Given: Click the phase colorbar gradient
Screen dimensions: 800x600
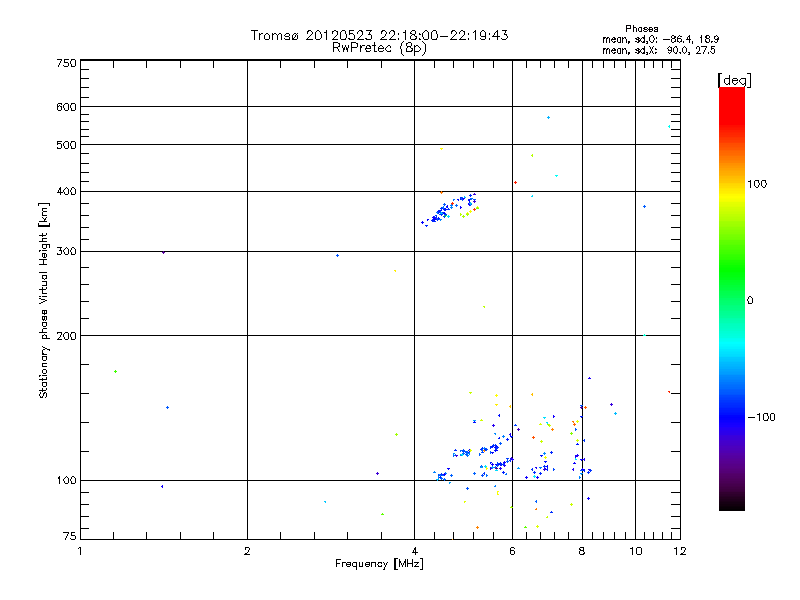Looking at the screenshot, I should pos(732,298).
